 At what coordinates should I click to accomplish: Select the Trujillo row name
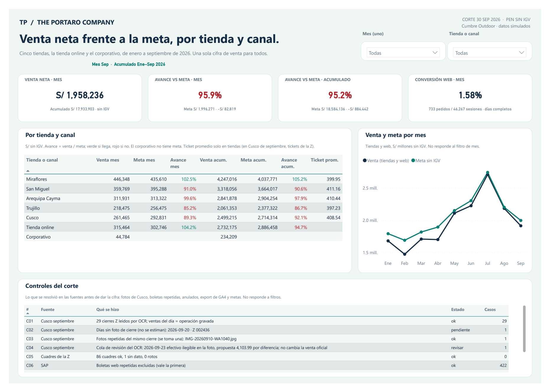[33, 208]
